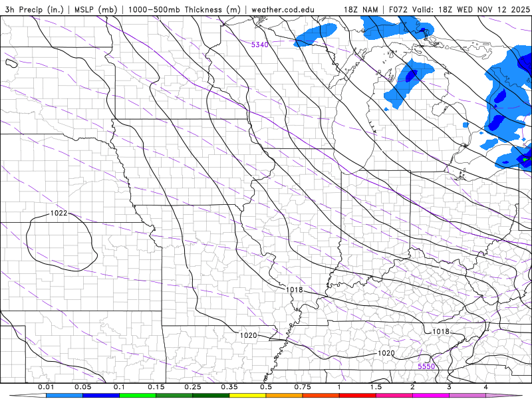Click the 1022 isobar label
This screenshot has height=399, width=532.
[59, 213]
